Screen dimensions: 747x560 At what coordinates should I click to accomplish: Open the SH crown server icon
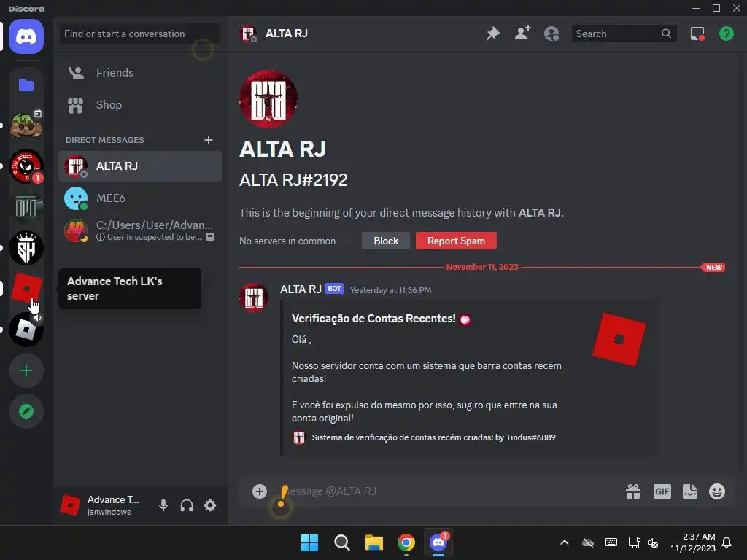(x=26, y=248)
